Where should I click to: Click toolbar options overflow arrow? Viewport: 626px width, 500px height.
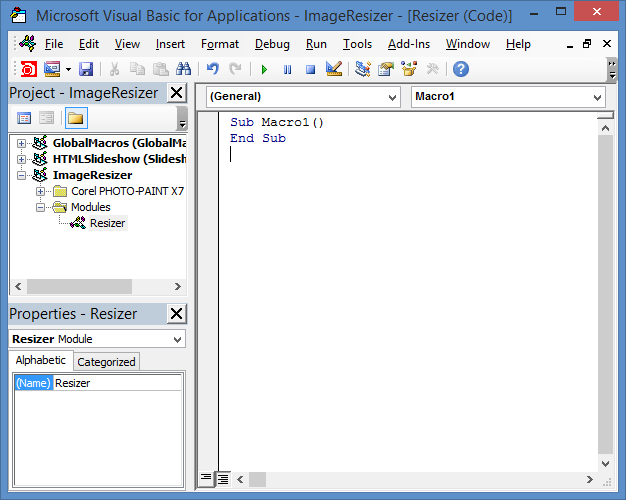pos(612,69)
